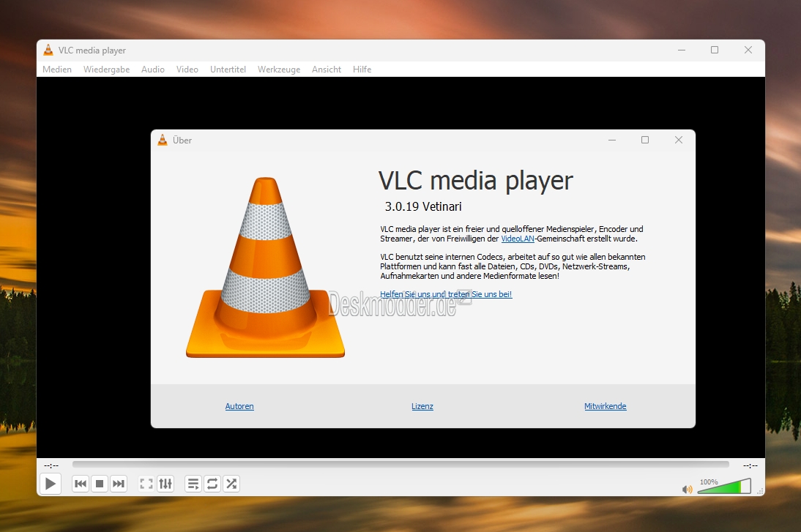Image resolution: width=801 pixels, height=532 pixels.
Task: Toggle elapsed time display at left of seek bar
Action: pyautogui.click(x=51, y=465)
